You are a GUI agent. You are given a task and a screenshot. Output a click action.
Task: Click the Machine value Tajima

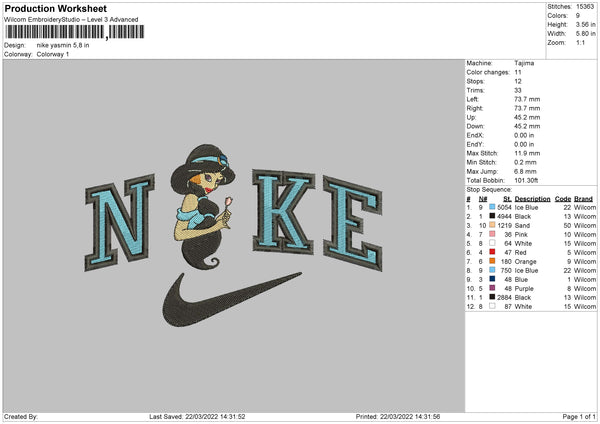click(524, 63)
